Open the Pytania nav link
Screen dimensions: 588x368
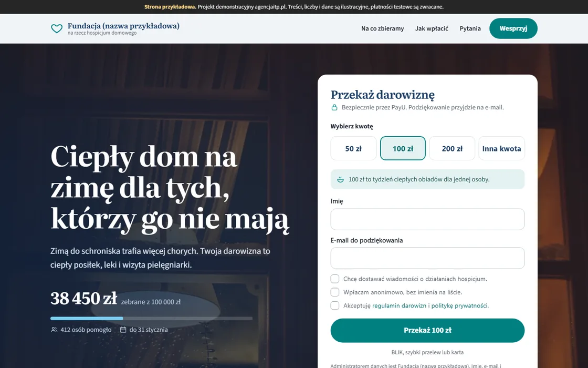(470, 28)
